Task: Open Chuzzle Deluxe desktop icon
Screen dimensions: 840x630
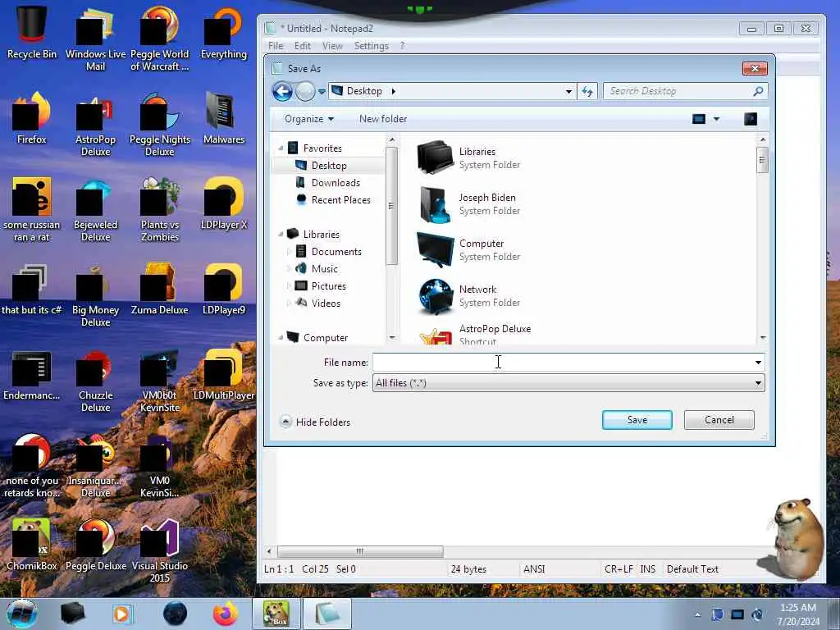Action: [95, 381]
